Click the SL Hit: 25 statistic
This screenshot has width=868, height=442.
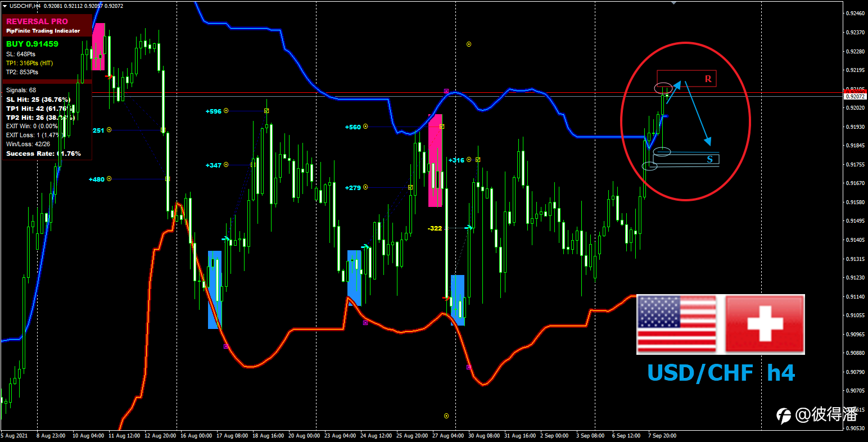38,100
